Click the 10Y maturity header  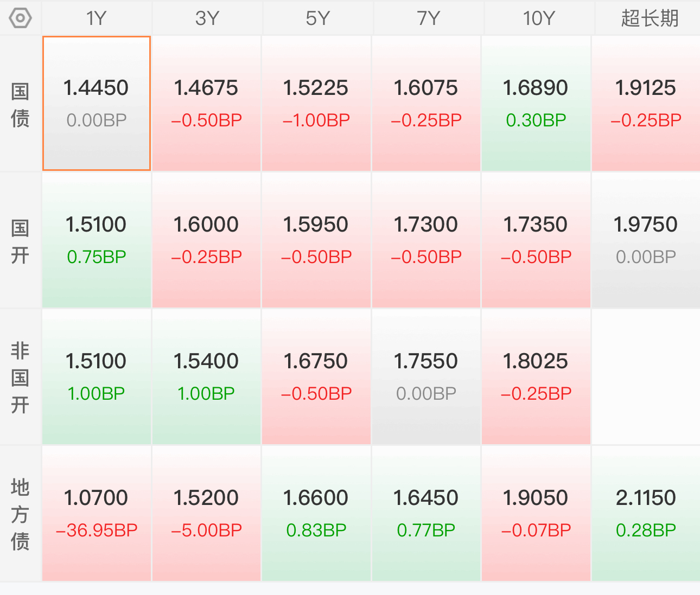coord(538,18)
